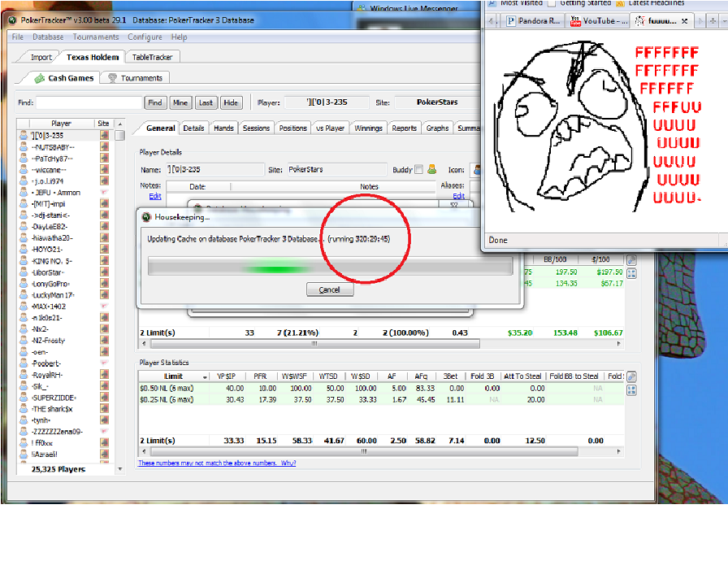
Task: Switch to the Sessions tab
Action: (256, 128)
